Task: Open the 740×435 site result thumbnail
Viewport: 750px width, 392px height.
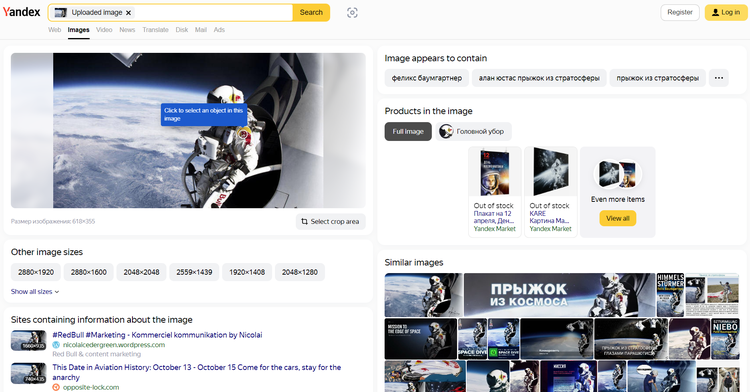Action: 29,373
